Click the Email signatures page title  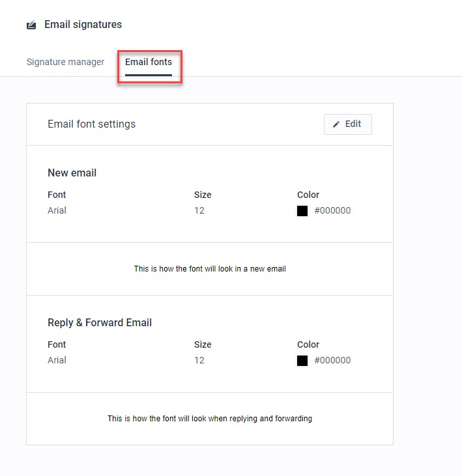click(83, 24)
